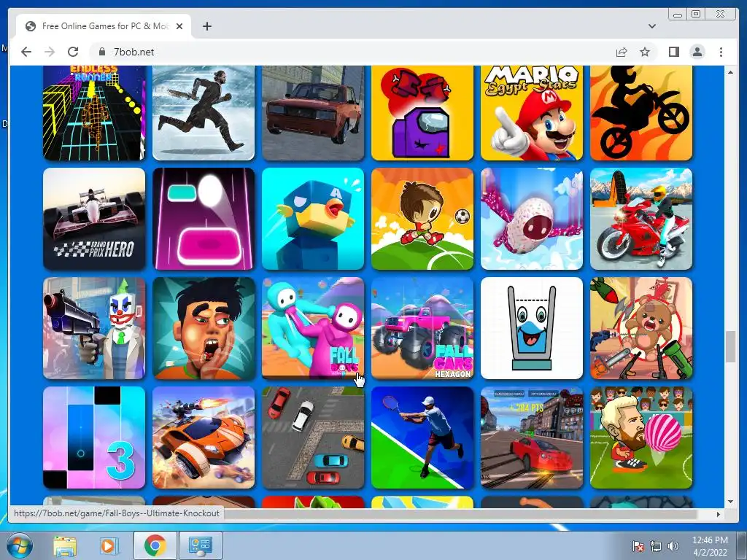Open the browser side panel
This screenshot has height=560, width=747.
coord(673,52)
